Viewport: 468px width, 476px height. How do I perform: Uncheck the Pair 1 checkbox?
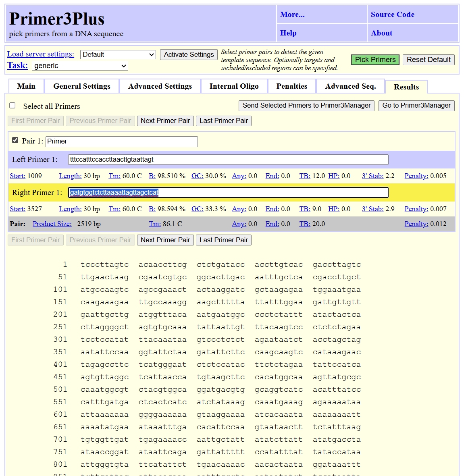(15, 140)
